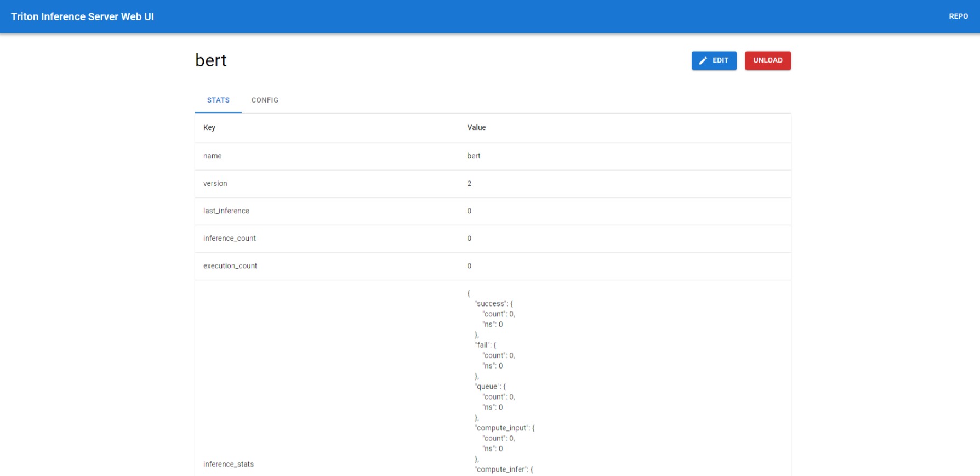Image resolution: width=980 pixels, height=476 pixels.
Task: Open the REPO link in the header
Action: tap(958, 16)
